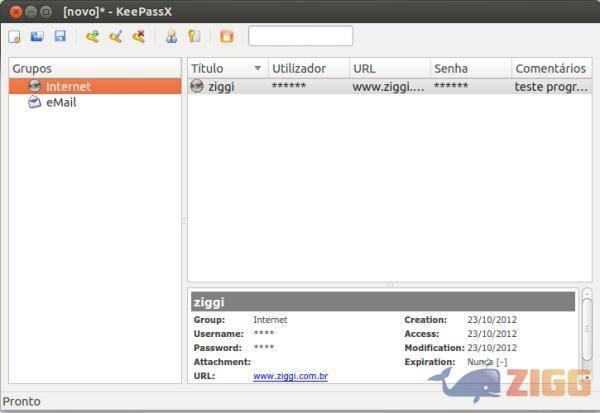The width and height of the screenshot is (600, 413).
Task: Click the New Database toolbar icon
Action: coord(15,37)
